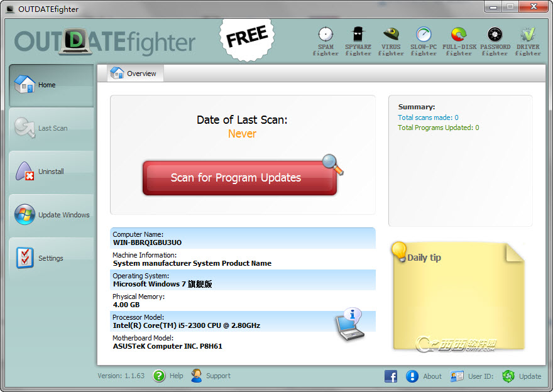The image size is (553, 392).
Task: Click Scan for Program Updates button
Action: (240, 178)
